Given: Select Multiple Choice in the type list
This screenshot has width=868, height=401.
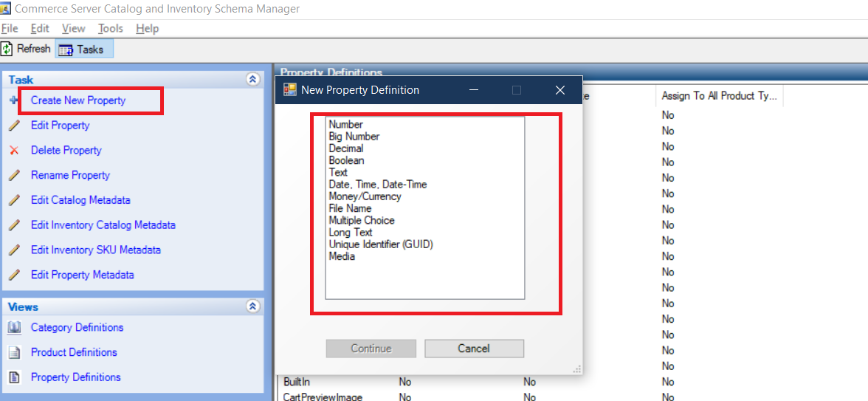Looking at the screenshot, I should (362, 220).
